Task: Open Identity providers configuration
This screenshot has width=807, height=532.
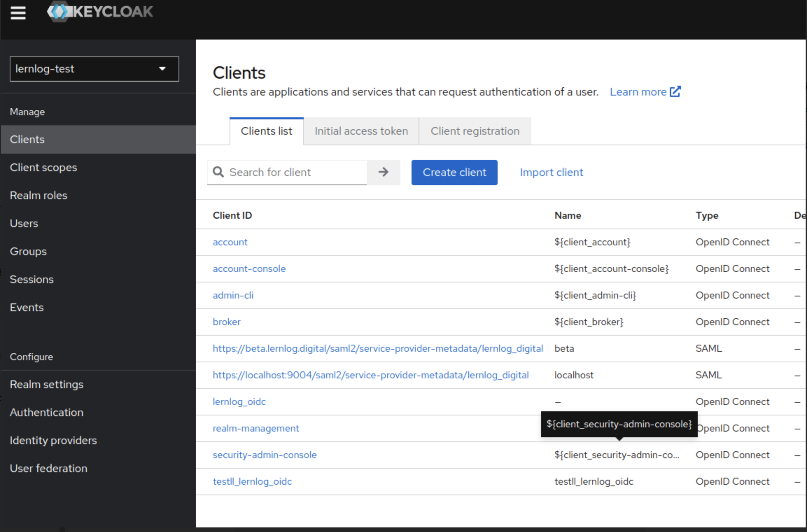Action: (53, 440)
